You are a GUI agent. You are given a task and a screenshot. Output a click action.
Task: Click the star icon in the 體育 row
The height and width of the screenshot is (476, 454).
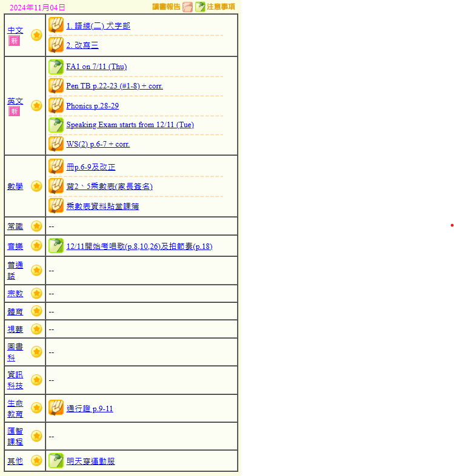tap(36, 311)
